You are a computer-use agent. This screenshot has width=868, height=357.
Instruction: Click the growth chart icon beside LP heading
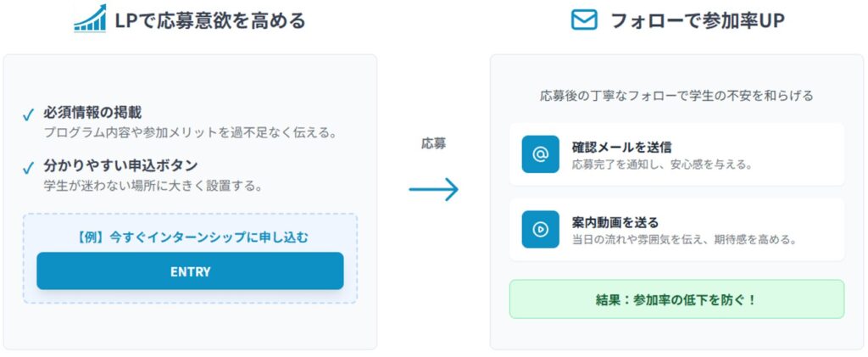(90, 19)
